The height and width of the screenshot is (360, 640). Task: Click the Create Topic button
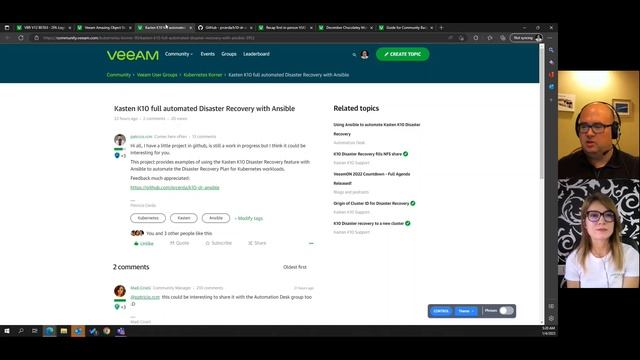402,54
